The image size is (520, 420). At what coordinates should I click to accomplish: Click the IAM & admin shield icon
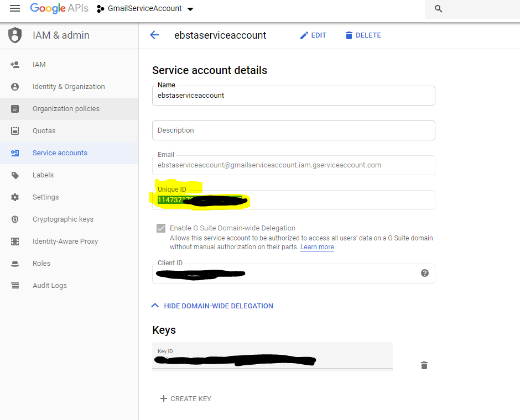pos(15,35)
